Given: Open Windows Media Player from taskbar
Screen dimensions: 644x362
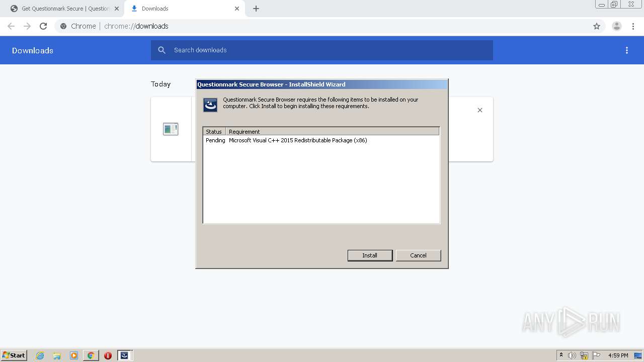Looking at the screenshot, I should click(74, 355).
